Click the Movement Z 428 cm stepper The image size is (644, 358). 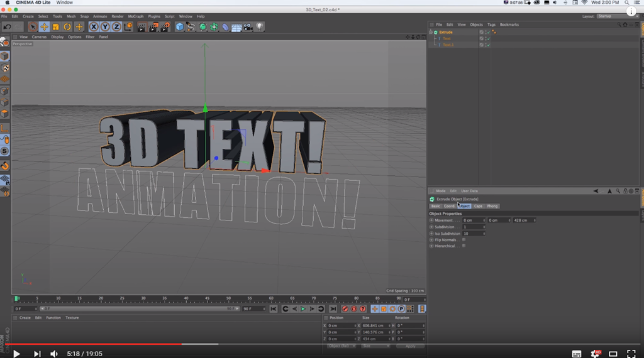click(x=535, y=220)
